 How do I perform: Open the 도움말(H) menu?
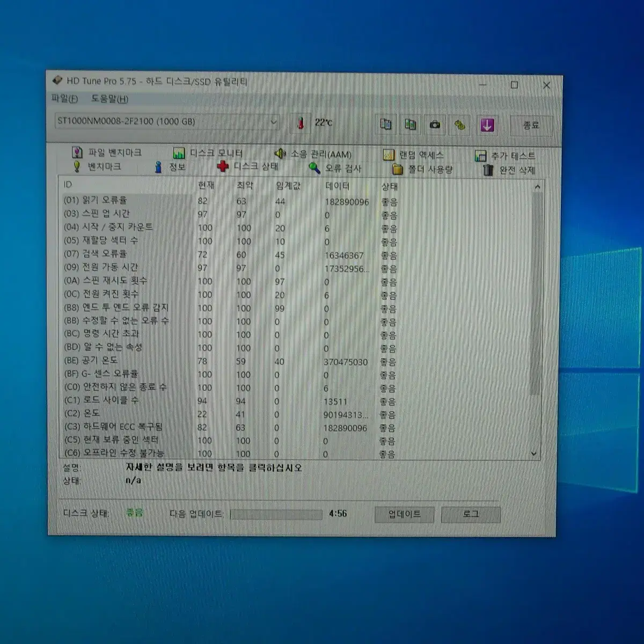click(x=109, y=99)
